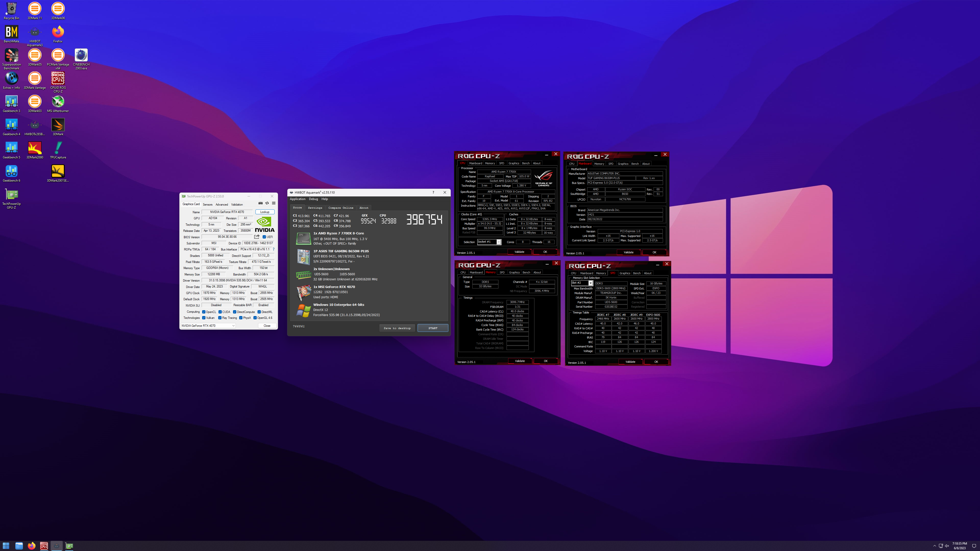Select the Geekbench 6 desktop icon
980x551 pixels.
tap(11, 173)
